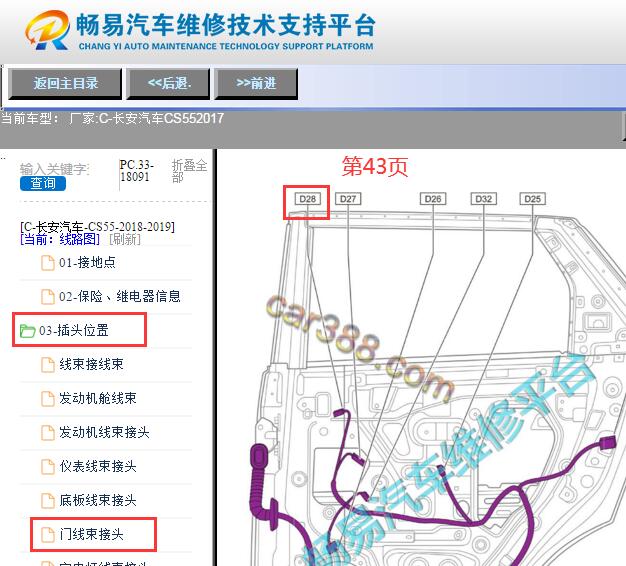Screen dimensions: 626x566
Task: Collapse all with 折叠全部 link
Action: tap(189, 171)
